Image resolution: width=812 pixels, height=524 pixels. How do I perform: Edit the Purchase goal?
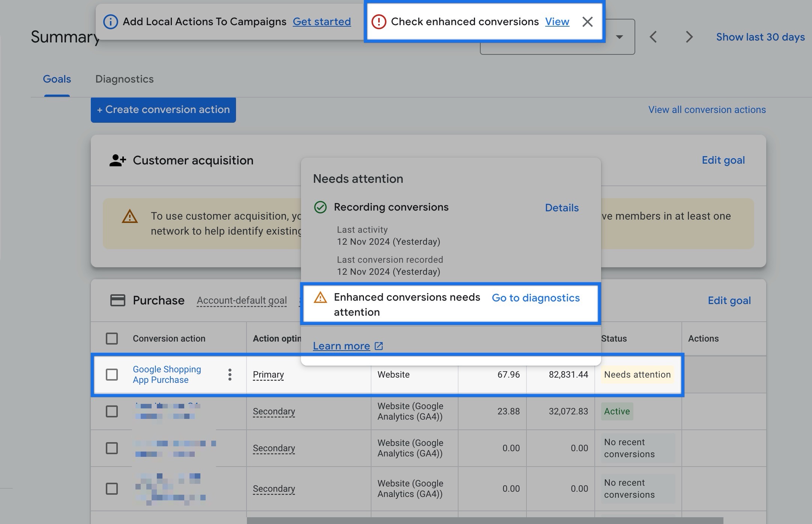[x=729, y=300]
